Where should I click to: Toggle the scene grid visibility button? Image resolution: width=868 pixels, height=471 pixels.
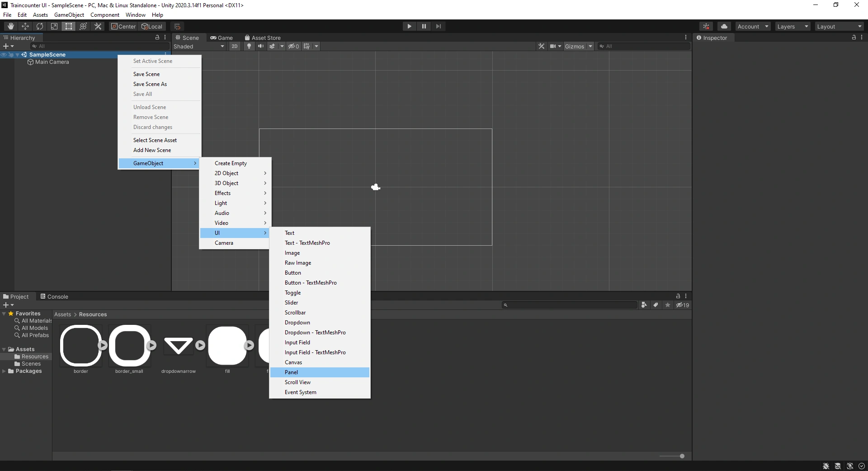(x=307, y=46)
